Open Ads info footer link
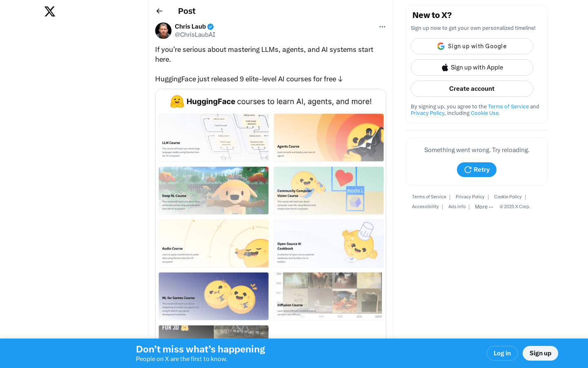This screenshot has height=368, width=588. coord(457,207)
